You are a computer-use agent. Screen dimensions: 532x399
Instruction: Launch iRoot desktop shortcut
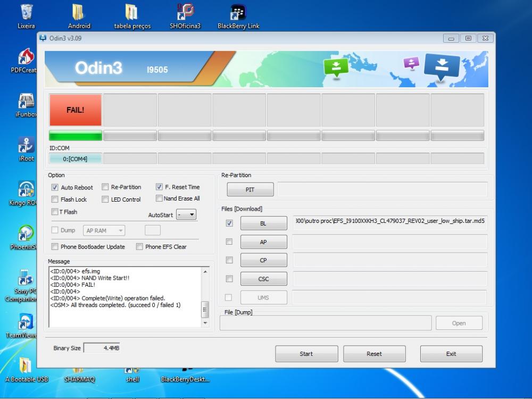coord(26,148)
